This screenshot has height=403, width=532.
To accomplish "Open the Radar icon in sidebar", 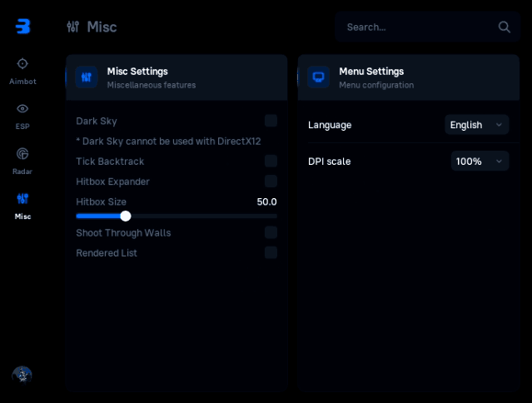I will 22,153.
